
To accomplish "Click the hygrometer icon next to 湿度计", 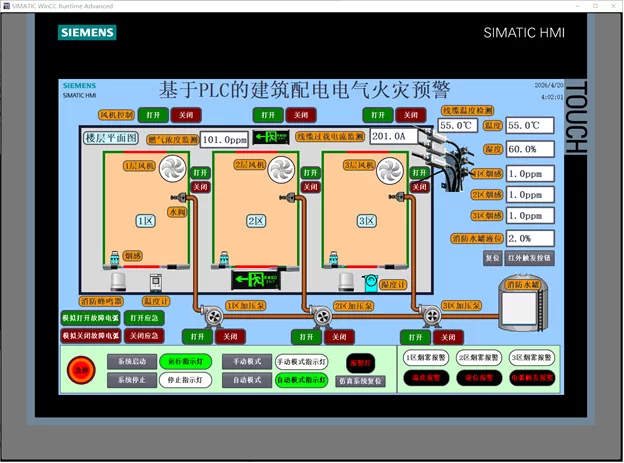I will click(x=371, y=283).
